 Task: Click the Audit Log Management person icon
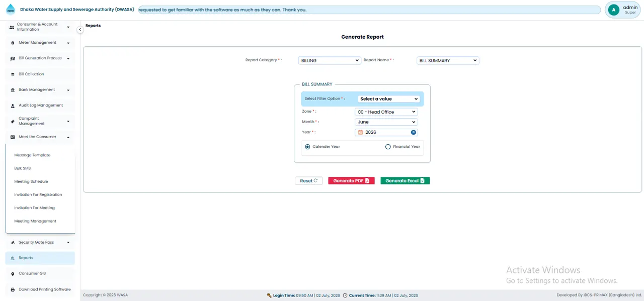pyautogui.click(x=13, y=106)
